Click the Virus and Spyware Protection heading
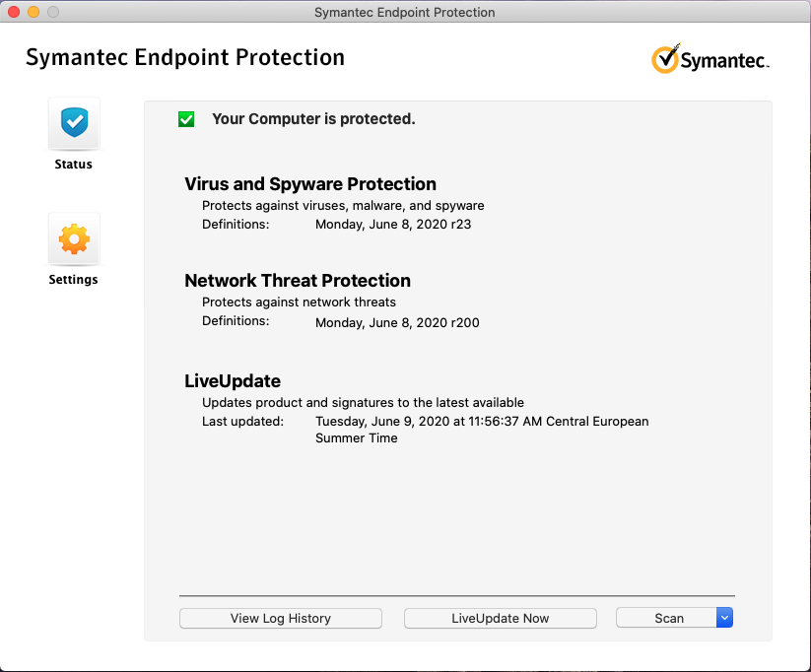Image resolution: width=811 pixels, height=672 pixels. click(310, 184)
